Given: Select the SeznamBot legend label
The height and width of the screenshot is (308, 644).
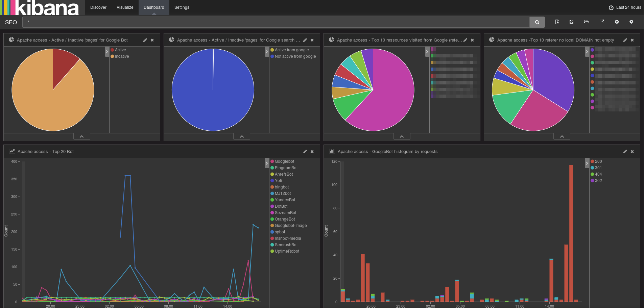Looking at the screenshot, I should pos(285,213).
